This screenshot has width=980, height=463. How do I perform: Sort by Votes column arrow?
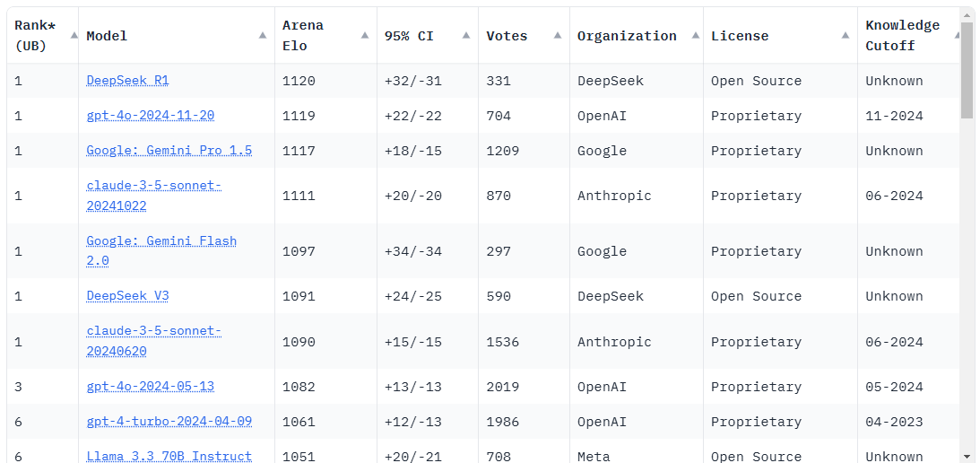(558, 36)
